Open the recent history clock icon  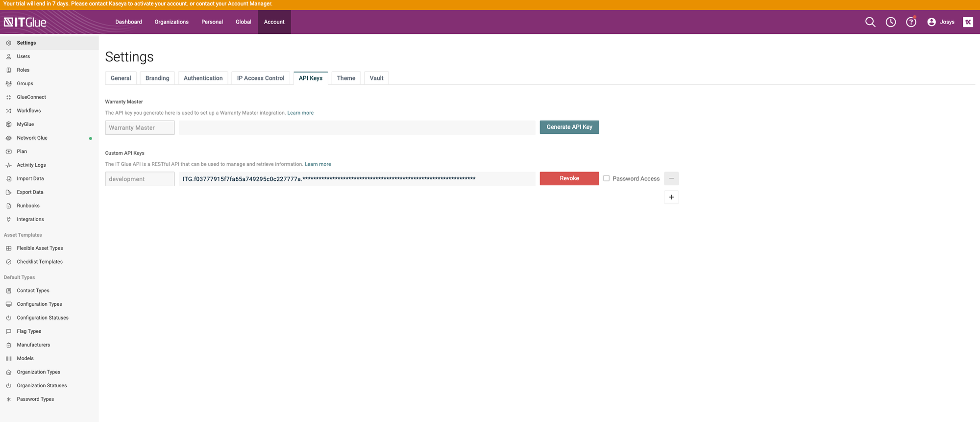click(x=891, y=22)
